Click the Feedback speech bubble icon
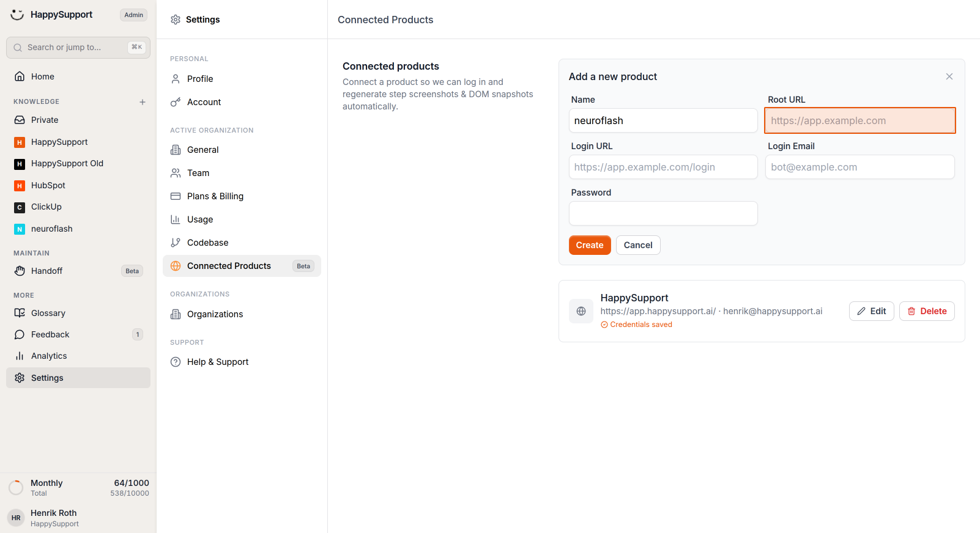Image resolution: width=980 pixels, height=533 pixels. [x=20, y=334]
